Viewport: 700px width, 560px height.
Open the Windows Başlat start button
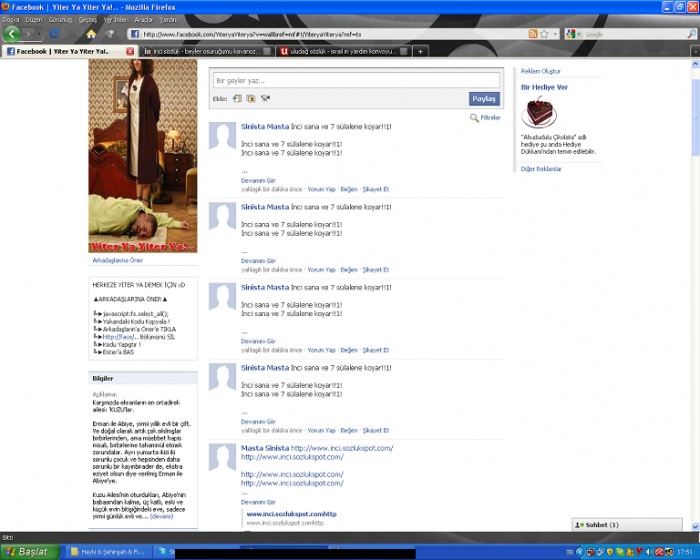coord(27,551)
